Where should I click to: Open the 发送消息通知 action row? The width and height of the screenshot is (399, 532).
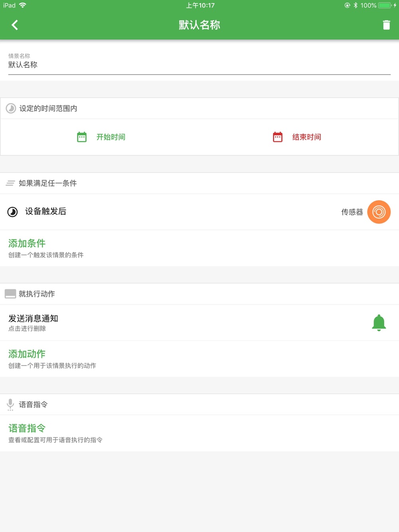tap(199, 323)
